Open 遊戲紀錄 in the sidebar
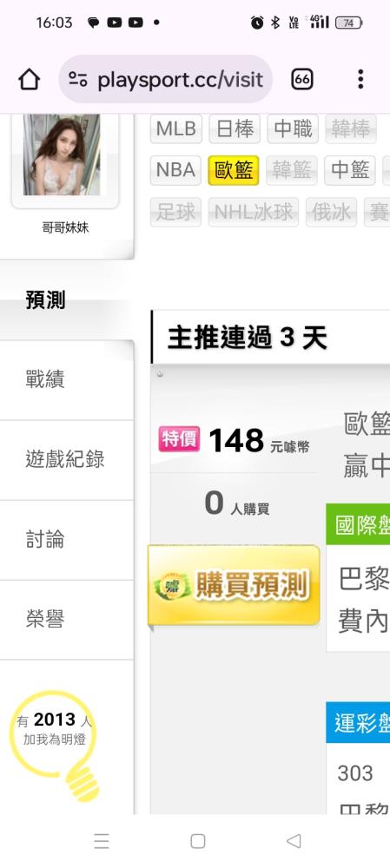Viewport: 390px width, 868px height. [x=67, y=460]
